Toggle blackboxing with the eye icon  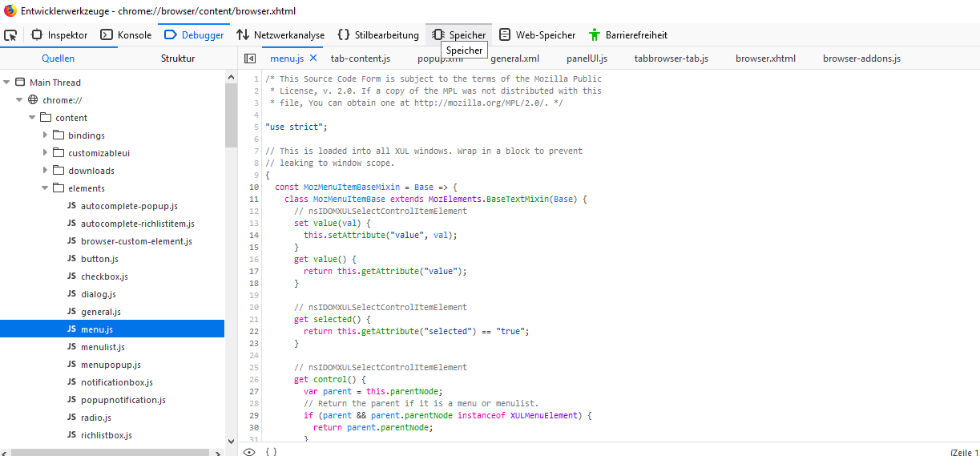pyautogui.click(x=249, y=452)
